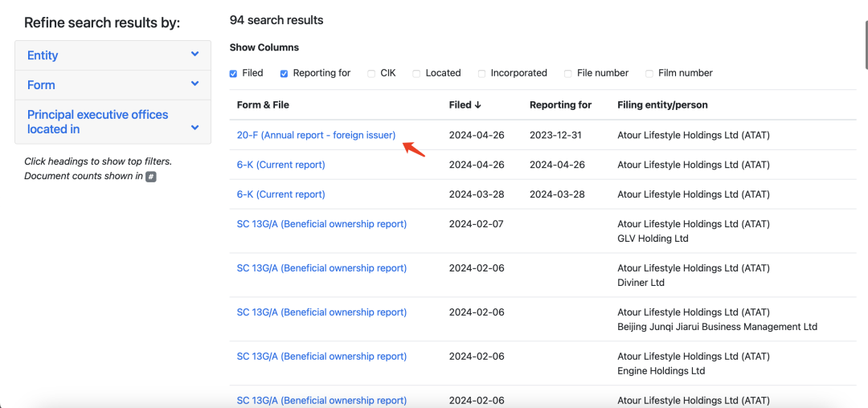
Task: Enable the CIK column checkbox
Action: 371,73
